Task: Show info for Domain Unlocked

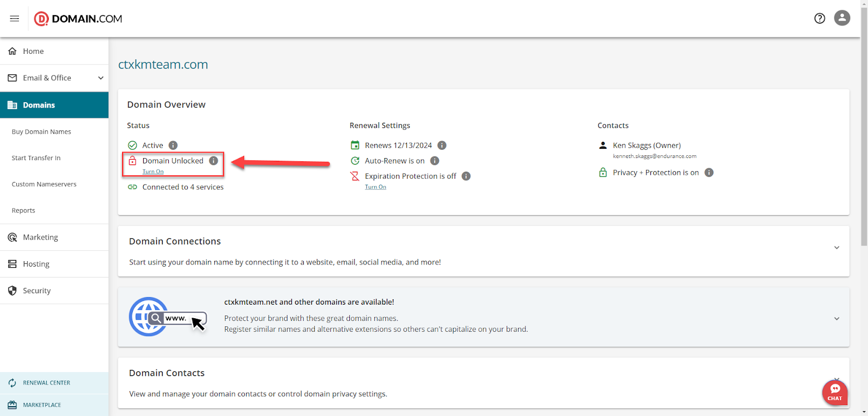Action: tap(214, 161)
